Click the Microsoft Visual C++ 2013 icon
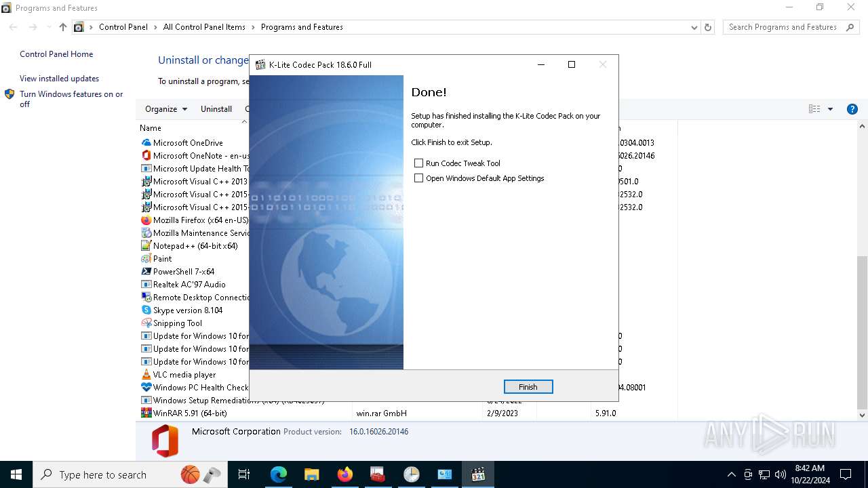 [x=146, y=182]
